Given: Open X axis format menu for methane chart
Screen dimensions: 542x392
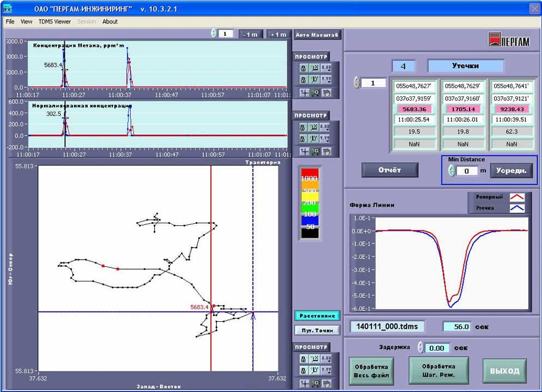Looking at the screenshot, I should click(x=326, y=69).
